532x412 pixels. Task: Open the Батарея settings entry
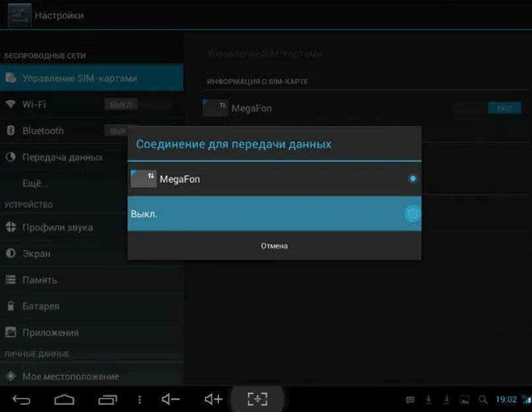click(92, 306)
